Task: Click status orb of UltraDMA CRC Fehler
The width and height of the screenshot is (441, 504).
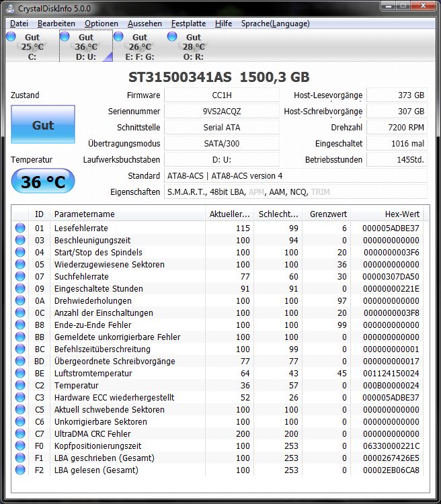Action: [20, 434]
